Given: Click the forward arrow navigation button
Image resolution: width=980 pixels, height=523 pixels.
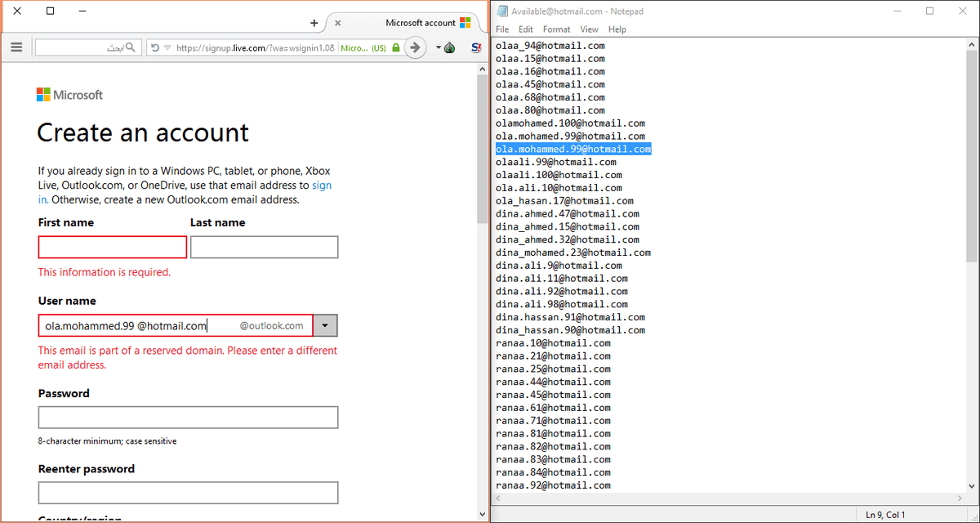Looking at the screenshot, I should [x=416, y=47].
